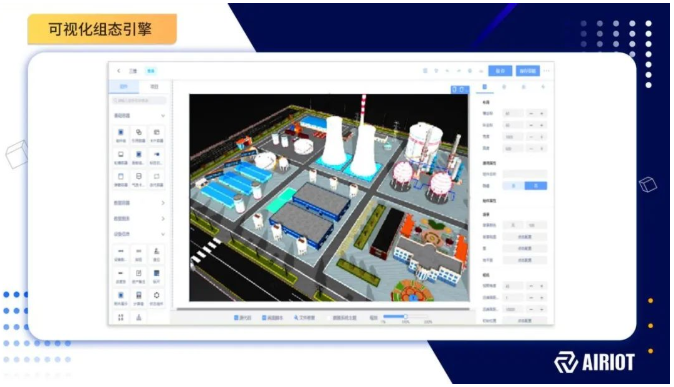Image resolution: width=674 pixels, height=387 pixels.
Task: Enable the unchecked checkbox beside the zoom control
Action: pyautogui.click(x=329, y=318)
